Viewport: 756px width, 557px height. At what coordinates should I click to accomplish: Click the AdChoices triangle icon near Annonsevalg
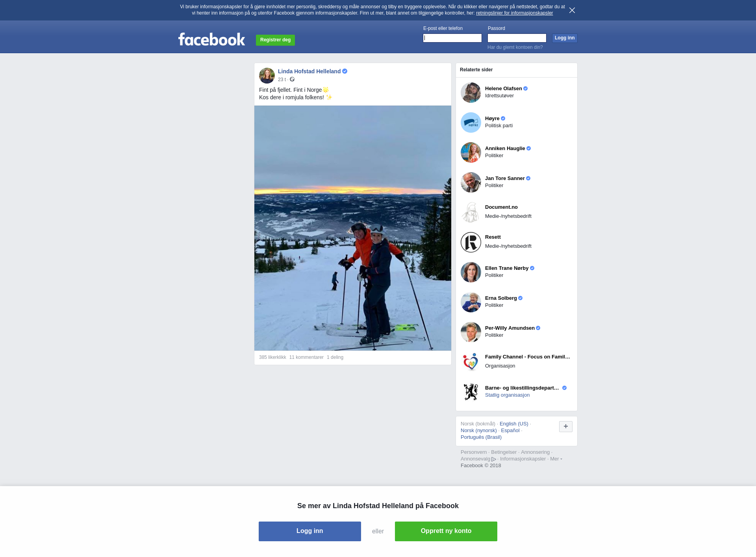494,459
